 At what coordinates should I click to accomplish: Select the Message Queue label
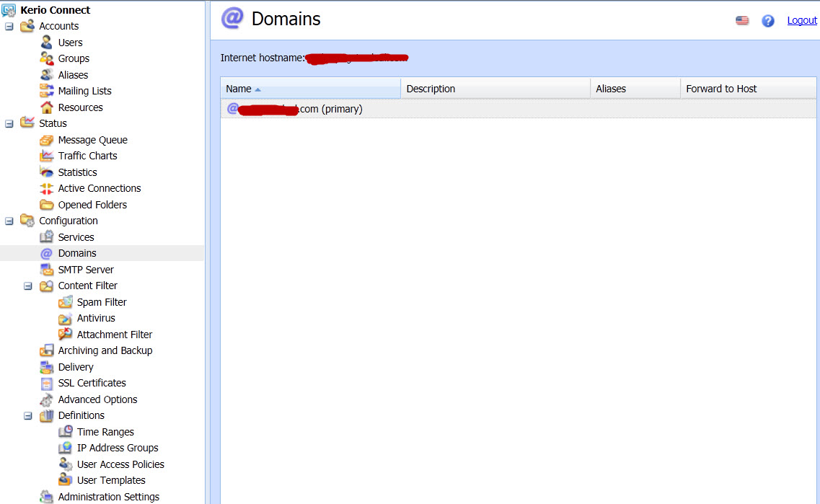point(92,140)
